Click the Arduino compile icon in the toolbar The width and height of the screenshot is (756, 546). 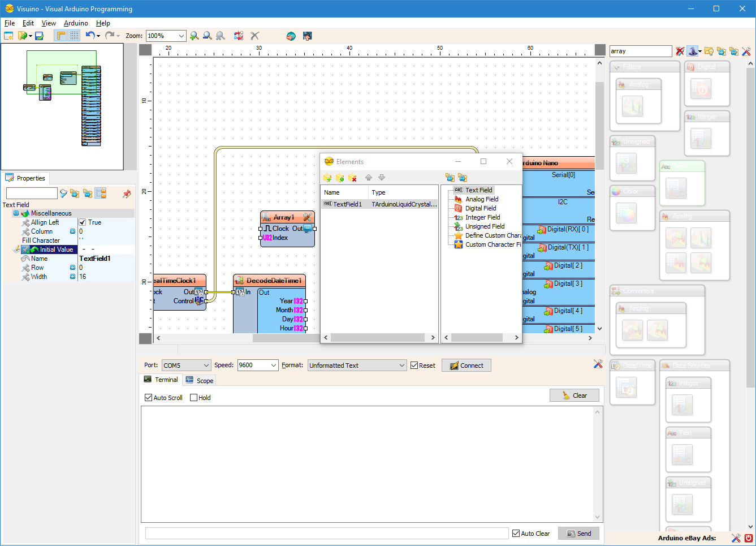[x=291, y=36]
